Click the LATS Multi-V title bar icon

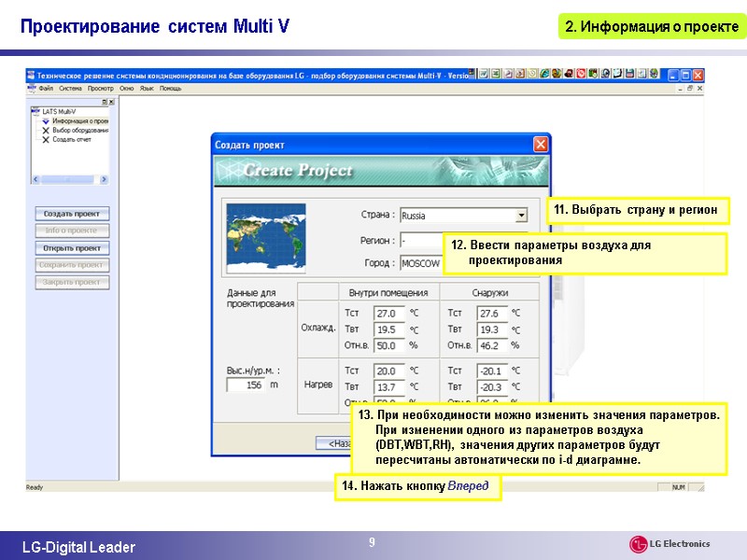(31, 75)
